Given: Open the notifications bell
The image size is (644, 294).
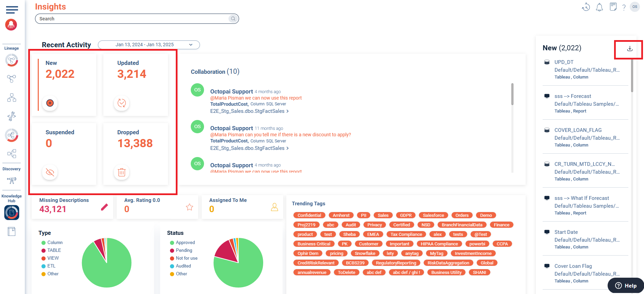Looking at the screenshot, I should pos(599,7).
